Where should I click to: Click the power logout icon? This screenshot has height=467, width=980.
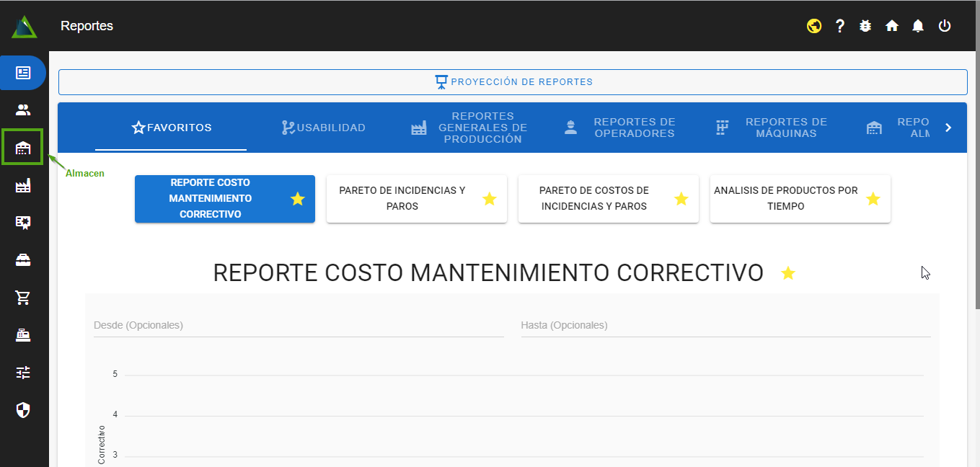pyautogui.click(x=945, y=26)
